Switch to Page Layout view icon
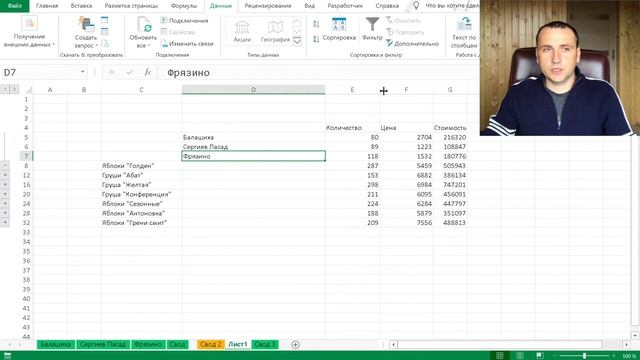 click(x=520, y=356)
